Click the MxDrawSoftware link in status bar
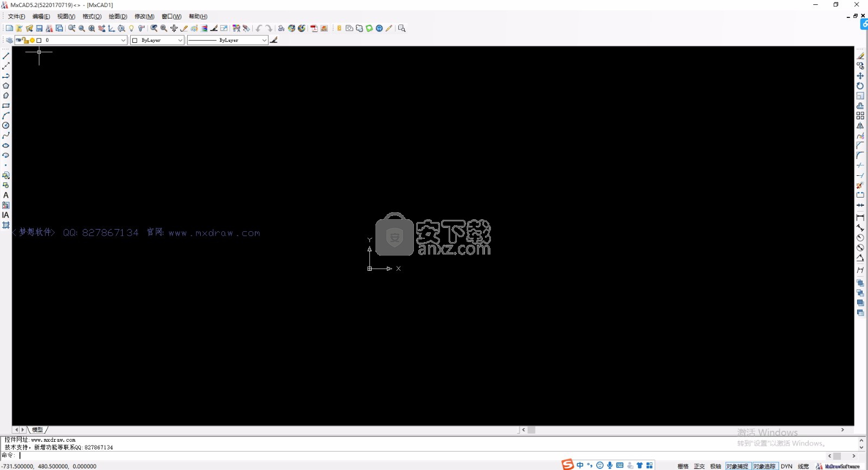868x470 pixels. click(838, 466)
